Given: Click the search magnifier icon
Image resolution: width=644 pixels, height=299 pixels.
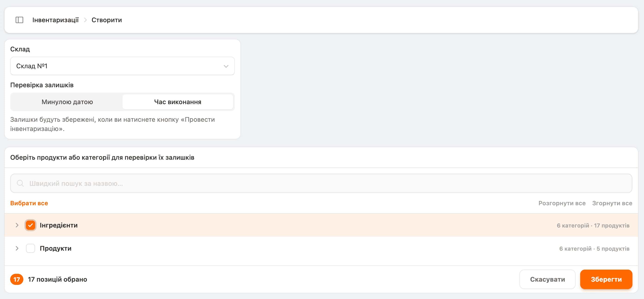Looking at the screenshot, I should point(20,183).
